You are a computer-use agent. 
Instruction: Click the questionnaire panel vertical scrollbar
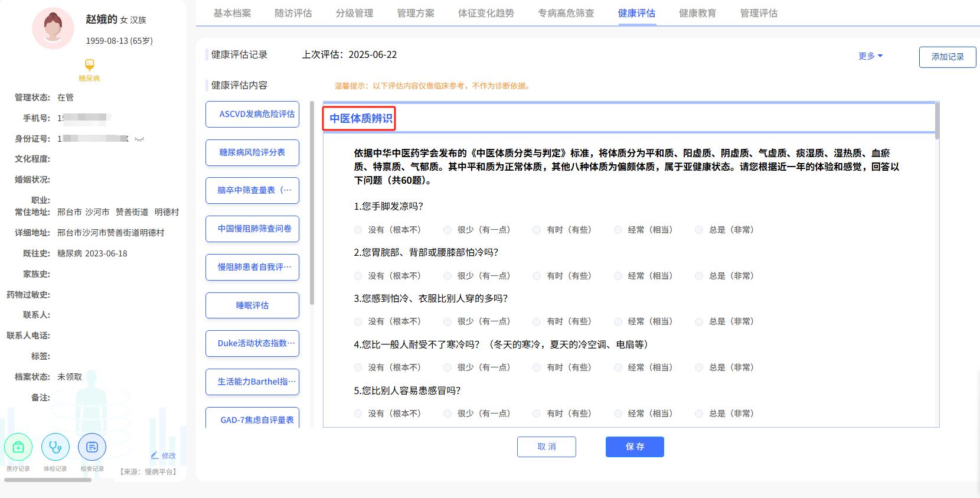tap(937, 121)
